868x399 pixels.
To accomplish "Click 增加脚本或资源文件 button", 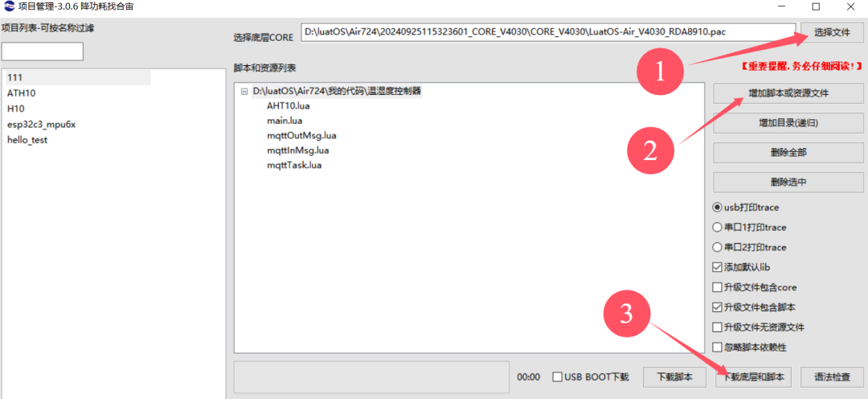I will pyautogui.click(x=788, y=93).
